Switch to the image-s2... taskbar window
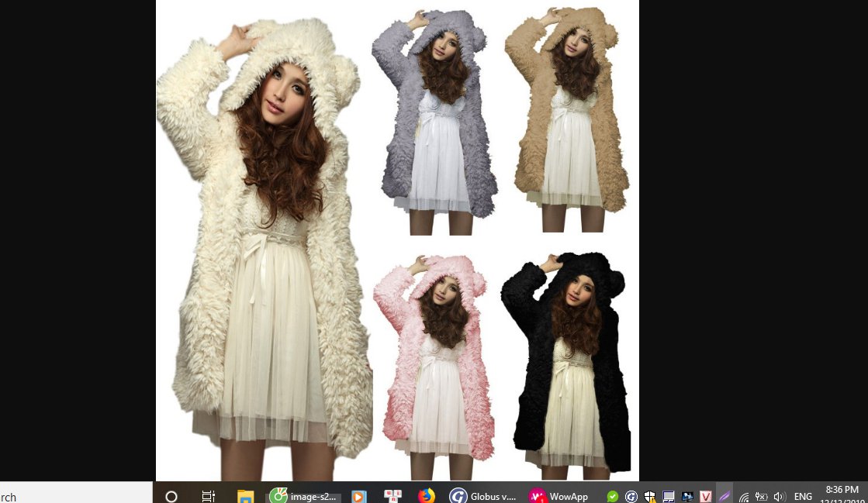The image size is (868, 503). click(304, 496)
